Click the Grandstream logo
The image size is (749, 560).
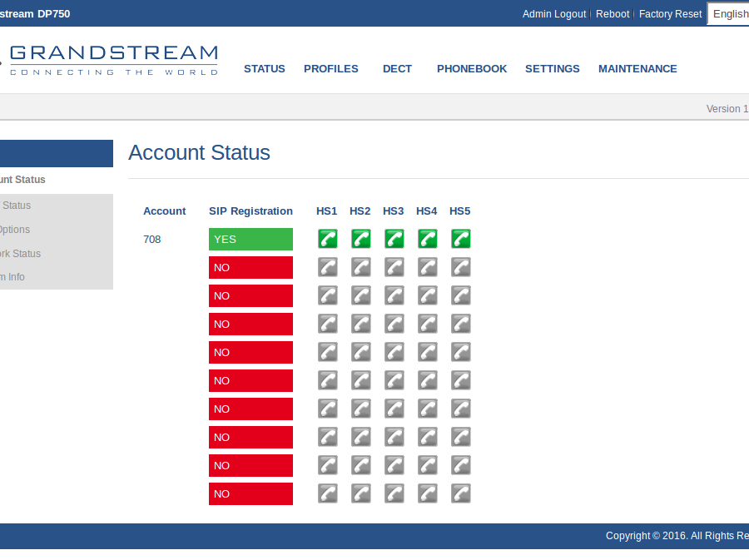click(112, 60)
